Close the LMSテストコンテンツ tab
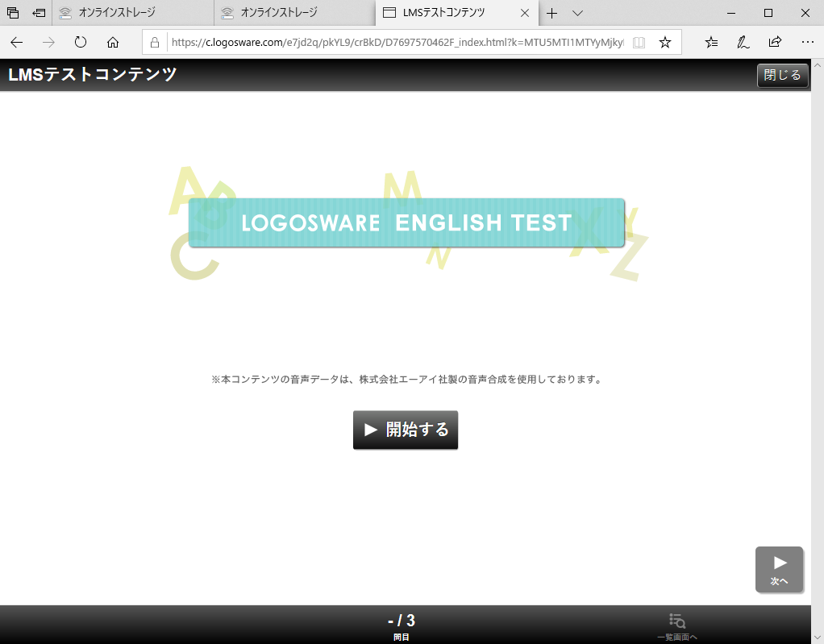The image size is (824, 644). click(525, 13)
